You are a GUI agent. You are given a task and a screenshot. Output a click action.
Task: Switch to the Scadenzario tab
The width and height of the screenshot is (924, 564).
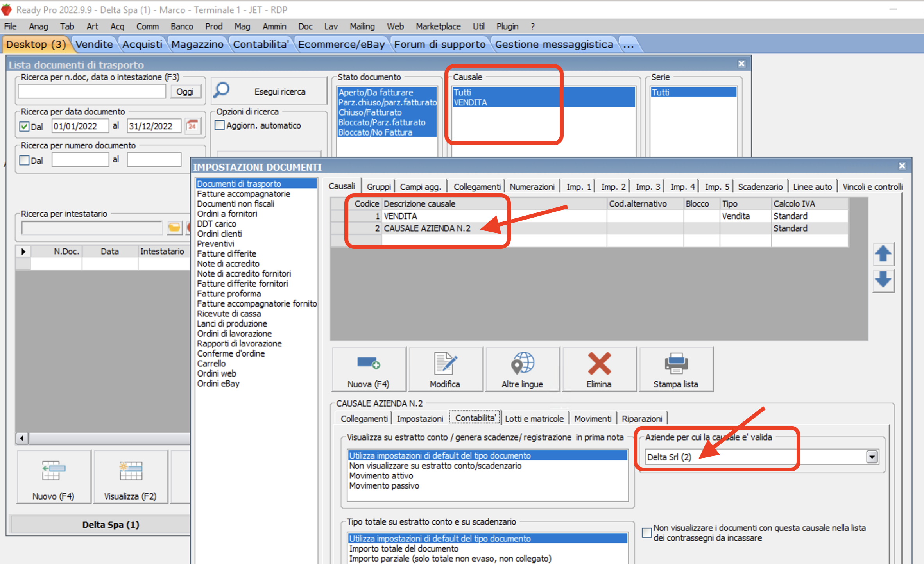click(760, 187)
